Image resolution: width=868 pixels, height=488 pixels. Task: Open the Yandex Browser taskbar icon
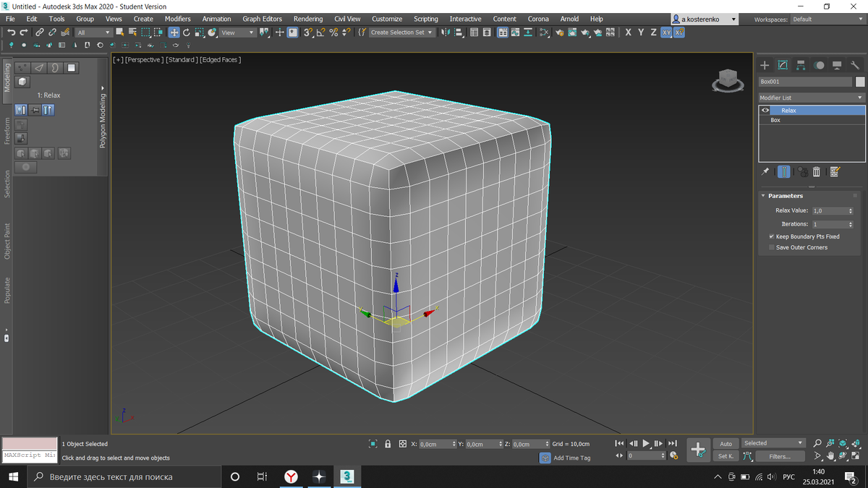tap(290, 476)
